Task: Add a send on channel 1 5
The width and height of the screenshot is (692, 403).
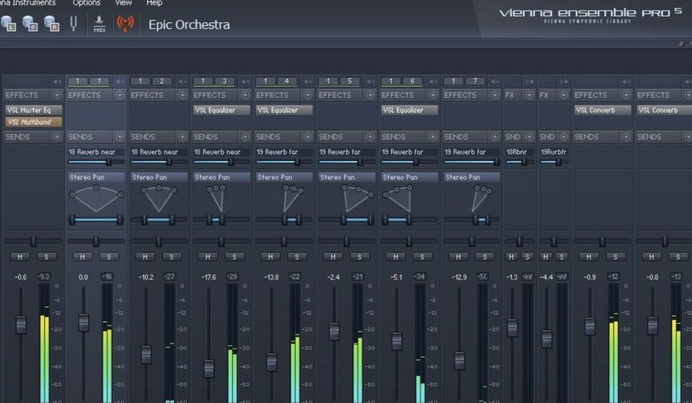Action: (370, 137)
